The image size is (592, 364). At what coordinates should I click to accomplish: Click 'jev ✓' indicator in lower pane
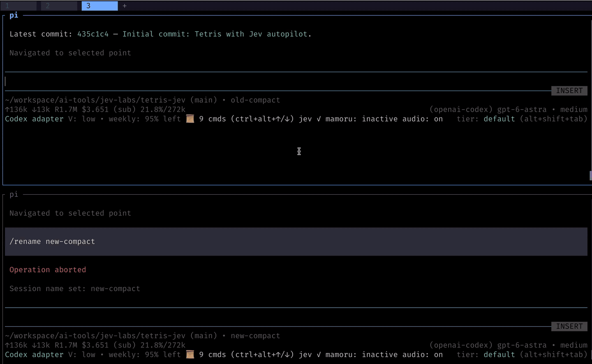coord(310,355)
